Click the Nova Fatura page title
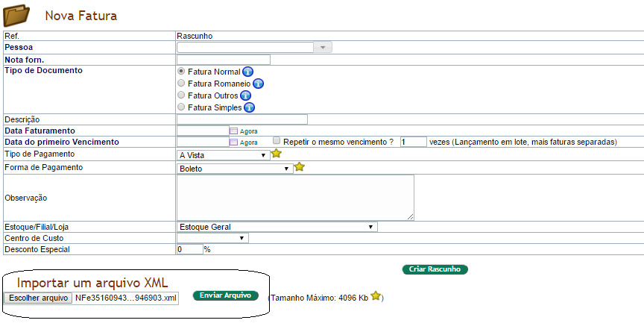The image size is (644, 329). [81, 16]
